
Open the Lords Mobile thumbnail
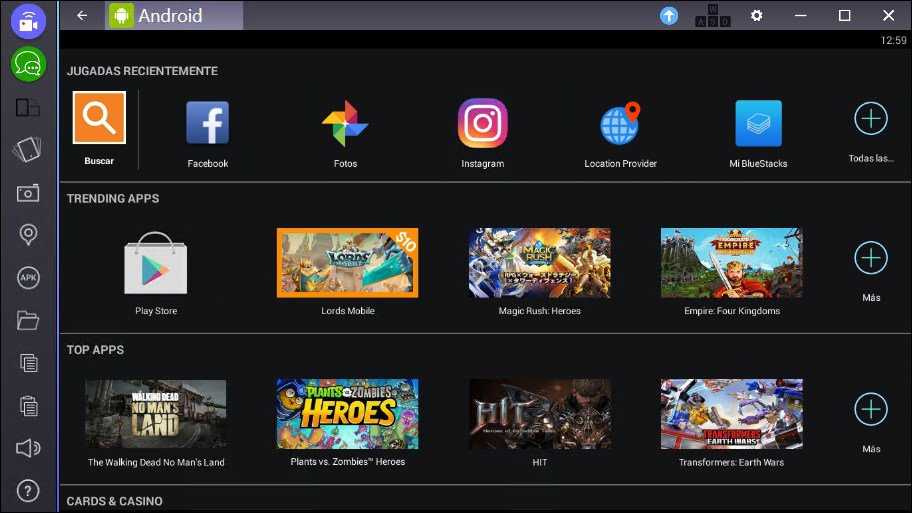347,263
